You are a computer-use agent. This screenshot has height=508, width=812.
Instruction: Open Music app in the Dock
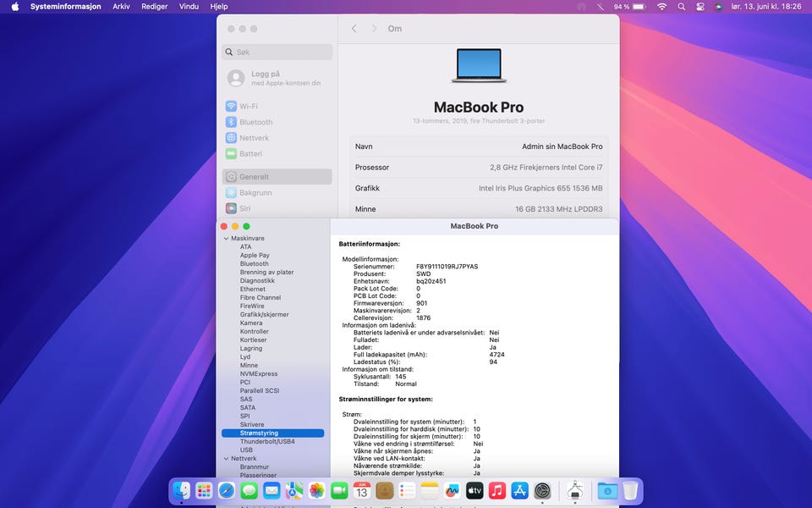[497, 490]
